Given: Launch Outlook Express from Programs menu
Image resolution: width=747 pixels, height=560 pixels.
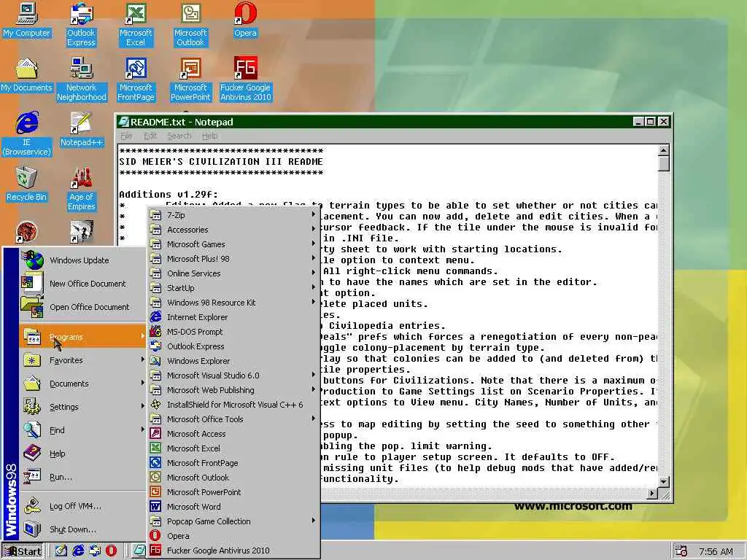Looking at the screenshot, I should click(233, 346).
